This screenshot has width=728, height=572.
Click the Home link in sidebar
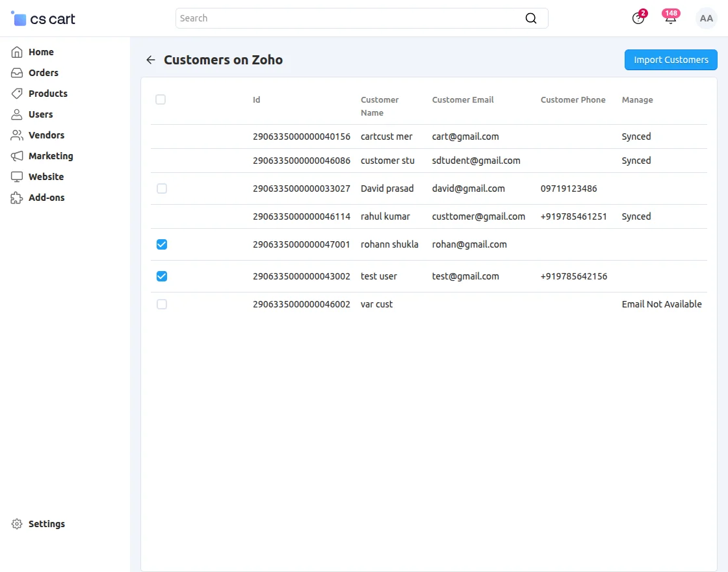(41, 52)
